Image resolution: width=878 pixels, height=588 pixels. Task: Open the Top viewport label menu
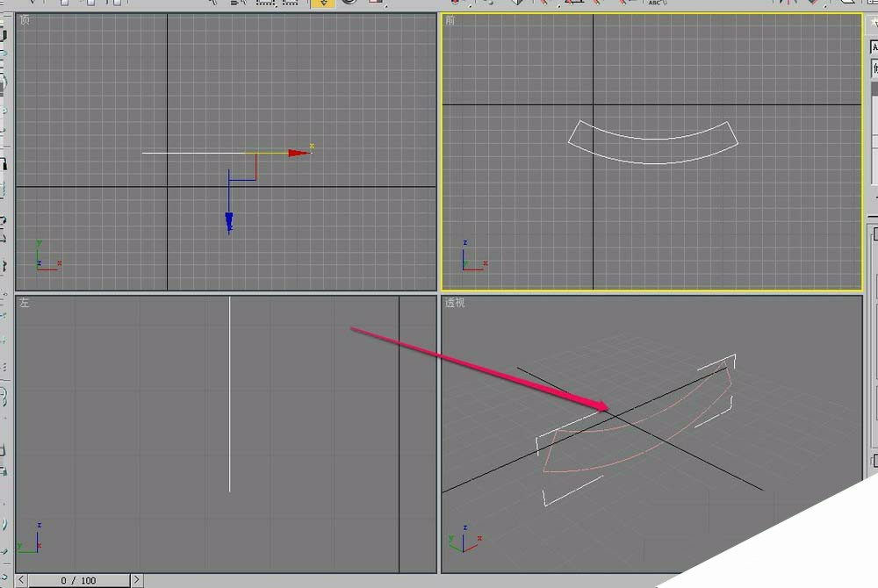coord(25,18)
